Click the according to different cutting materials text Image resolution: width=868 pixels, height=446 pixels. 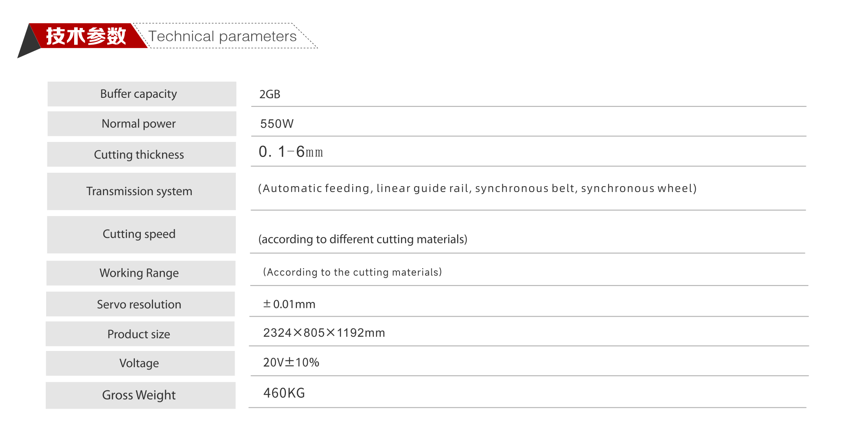coord(363,239)
